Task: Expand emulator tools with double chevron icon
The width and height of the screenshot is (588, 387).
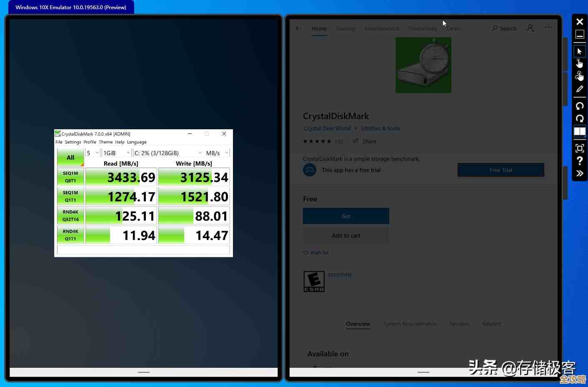Action: coord(579,173)
